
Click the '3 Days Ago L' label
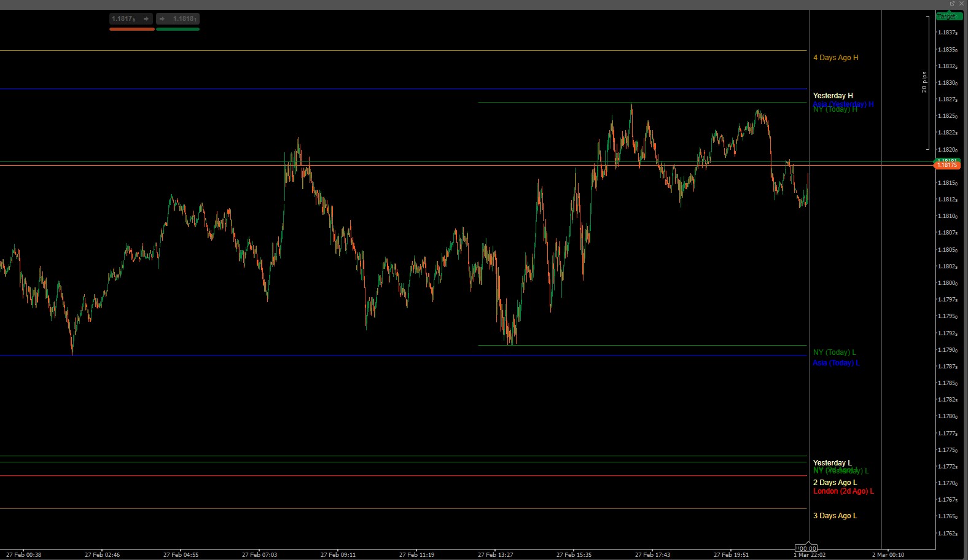click(x=835, y=516)
